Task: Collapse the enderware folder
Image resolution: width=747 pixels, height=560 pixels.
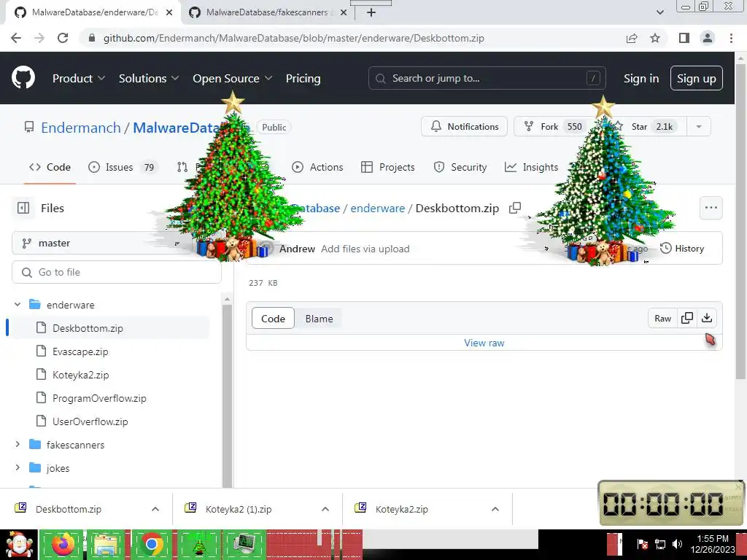Action: (18, 304)
